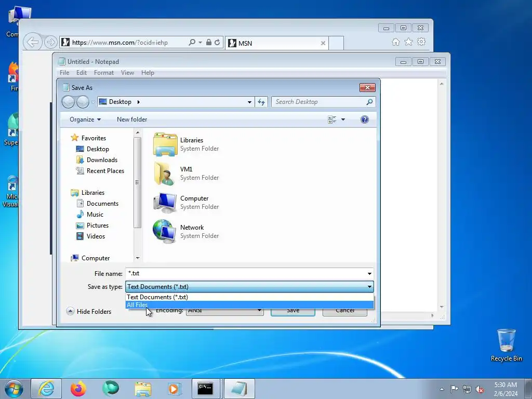Open Notepad Help menu

(x=148, y=73)
